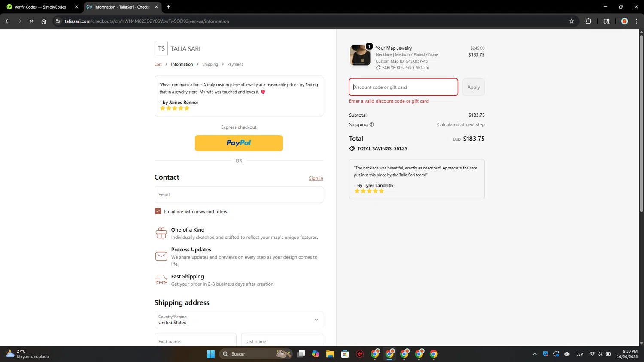
Task: Click the battery status tray icon
Action: click(608, 354)
